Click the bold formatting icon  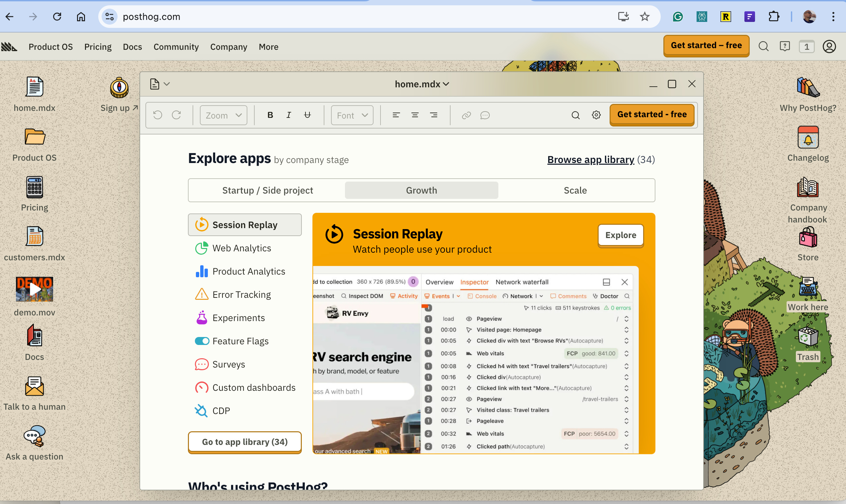click(270, 115)
